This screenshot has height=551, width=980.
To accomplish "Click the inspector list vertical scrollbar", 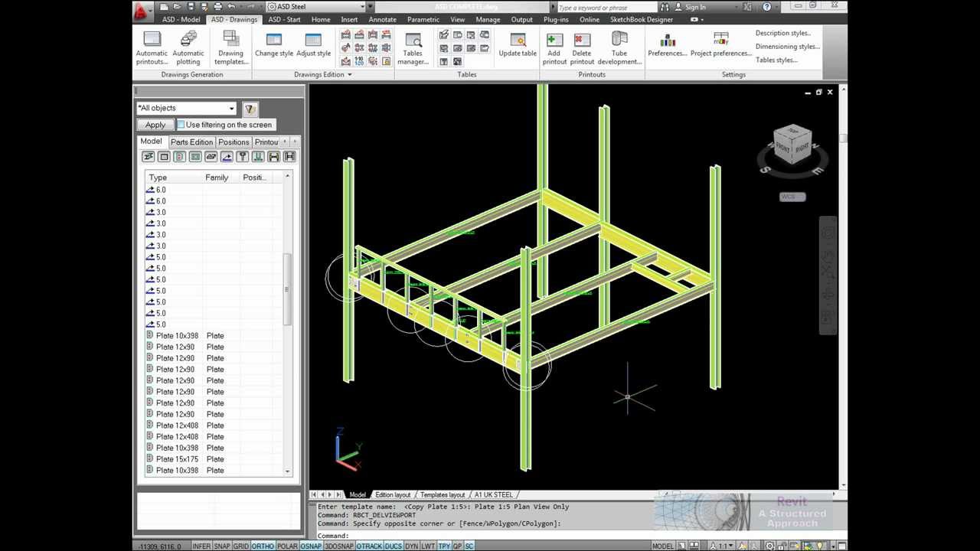I will [288, 326].
